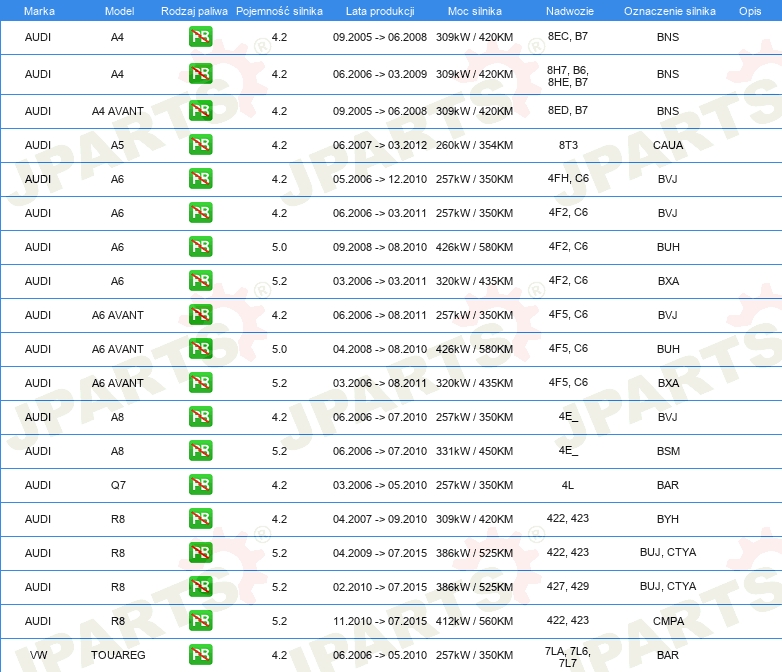Select the 11.2010 -> 07.2015 production cell
Image resolution: width=782 pixels, height=672 pixels.
tap(380, 621)
